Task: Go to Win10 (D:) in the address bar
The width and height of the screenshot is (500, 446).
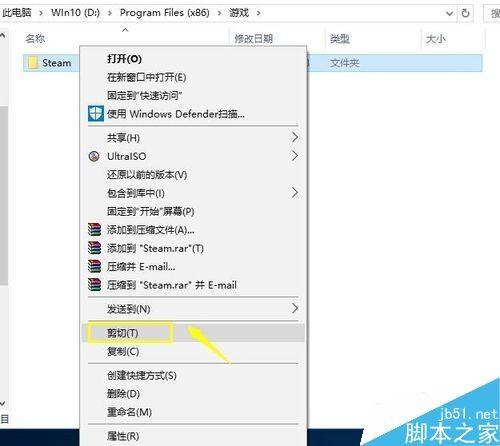Action: 75,13
